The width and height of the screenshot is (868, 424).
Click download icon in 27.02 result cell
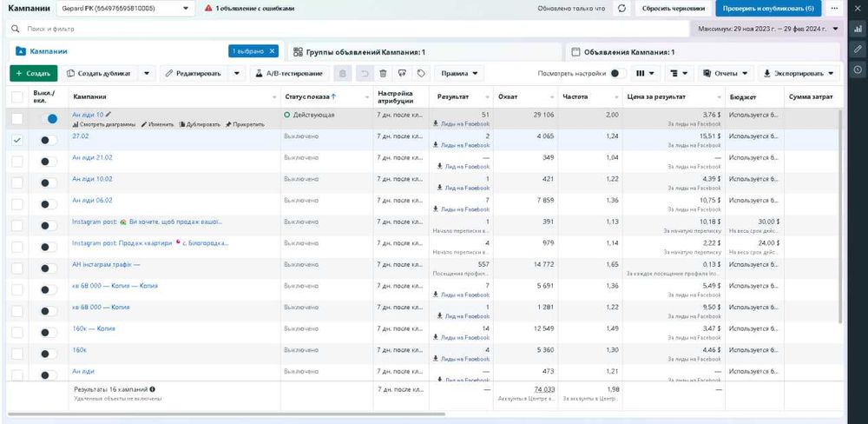click(436, 145)
